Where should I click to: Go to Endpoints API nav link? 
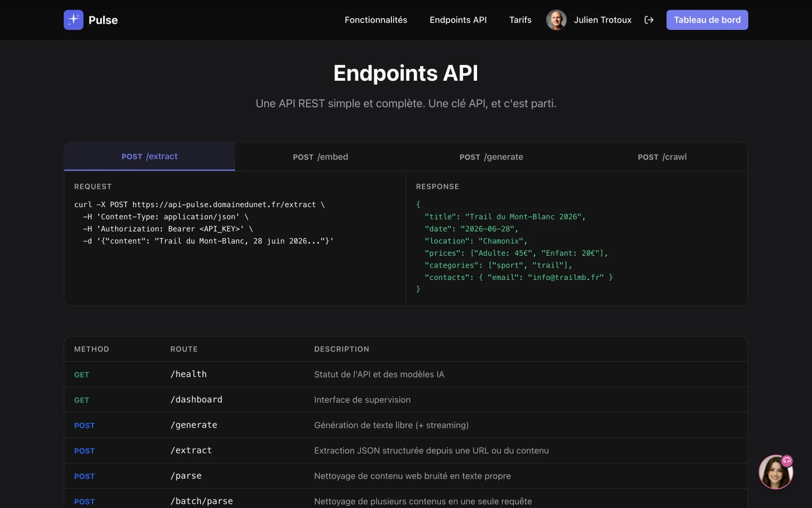458,20
